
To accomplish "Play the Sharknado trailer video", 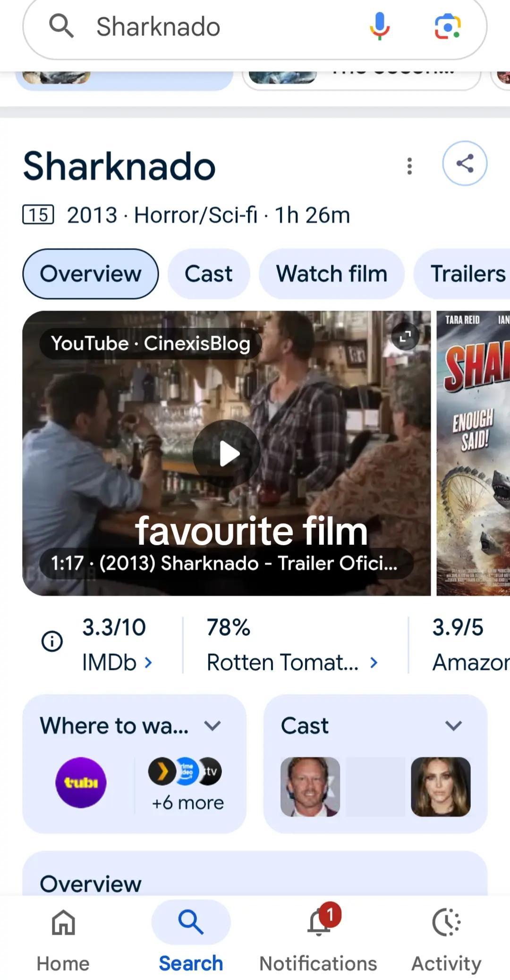I will pyautogui.click(x=227, y=454).
